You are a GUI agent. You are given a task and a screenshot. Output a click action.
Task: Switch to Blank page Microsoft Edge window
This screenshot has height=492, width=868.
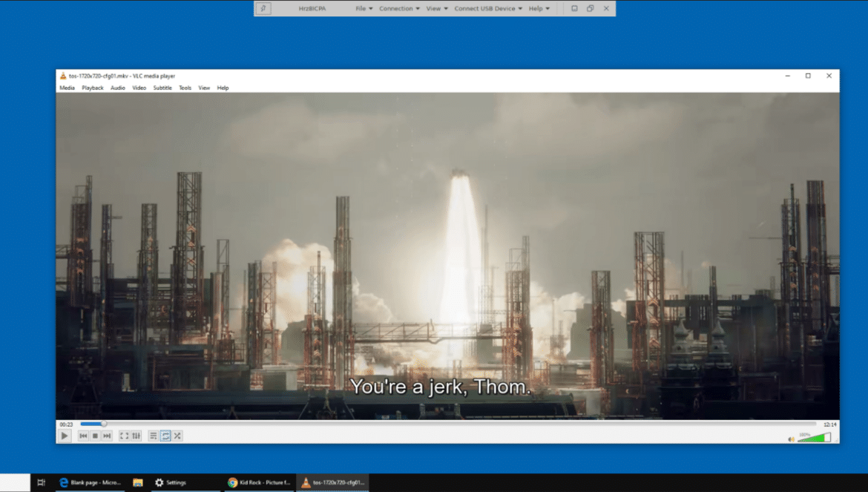click(x=90, y=482)
